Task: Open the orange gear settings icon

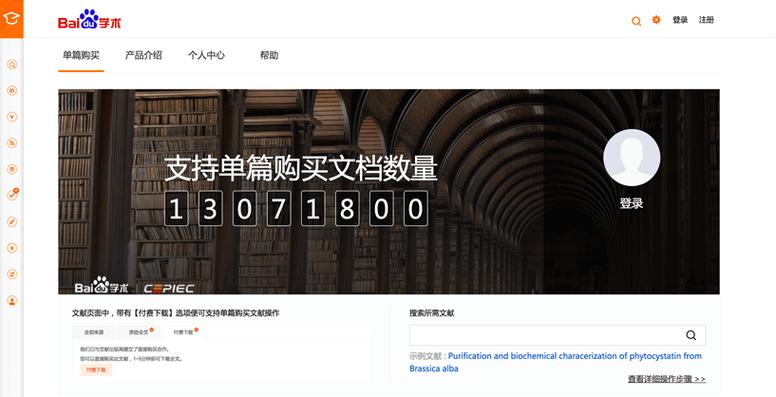Action: [x=656, y=20]
